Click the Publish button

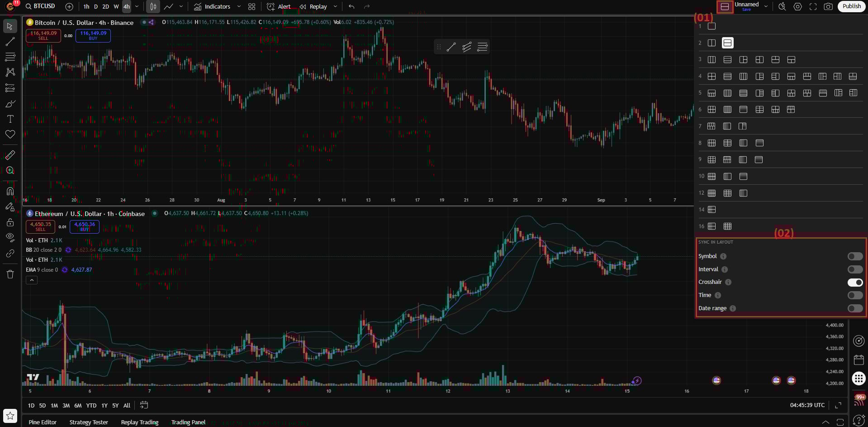[852, 6]
